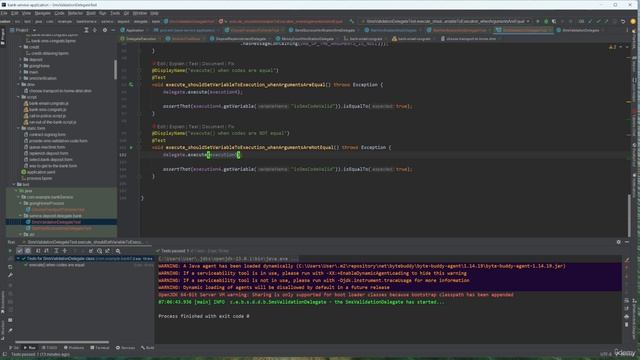
Task: Open Run panel settings gear
Action: pyautogui.click(x=618, y=242)
